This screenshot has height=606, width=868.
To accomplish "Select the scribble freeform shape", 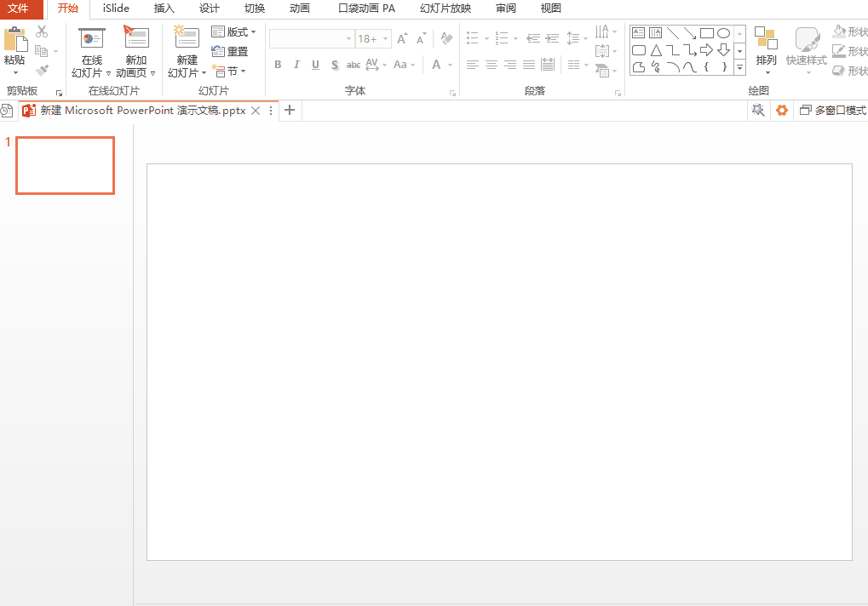I will point(655,67).
